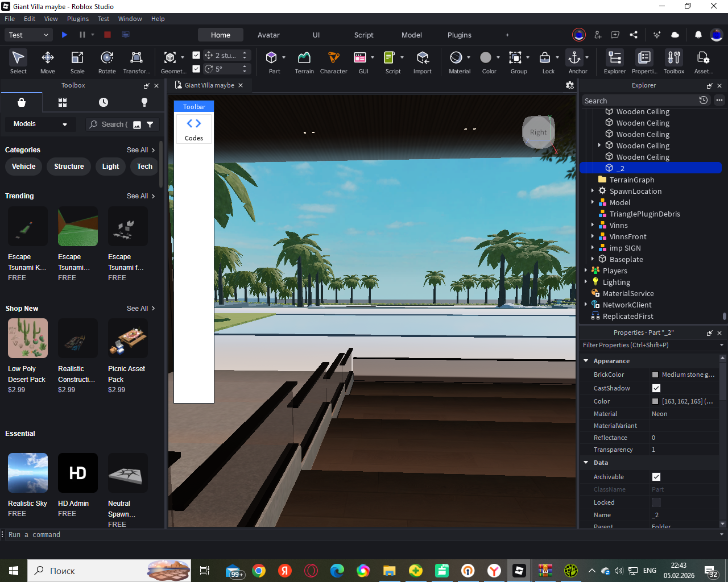The width and height of the screenshot is (728, 582).
Task: Expand the SpawnLocation tree item
Action: point(593,191)
